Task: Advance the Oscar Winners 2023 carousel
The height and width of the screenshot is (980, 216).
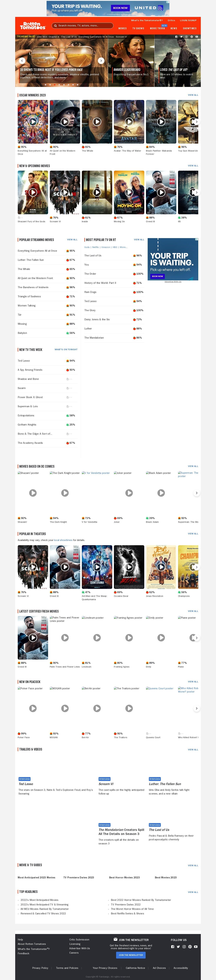Action: tap(196, 122)
